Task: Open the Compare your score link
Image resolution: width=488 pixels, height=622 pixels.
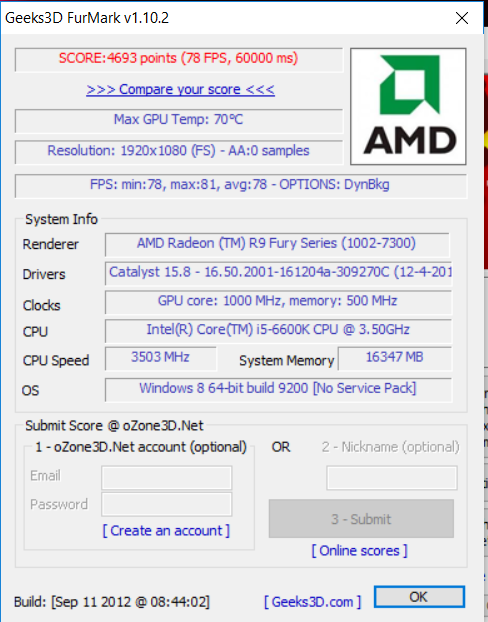Action: pyautogui.click(x=181, y=89)
